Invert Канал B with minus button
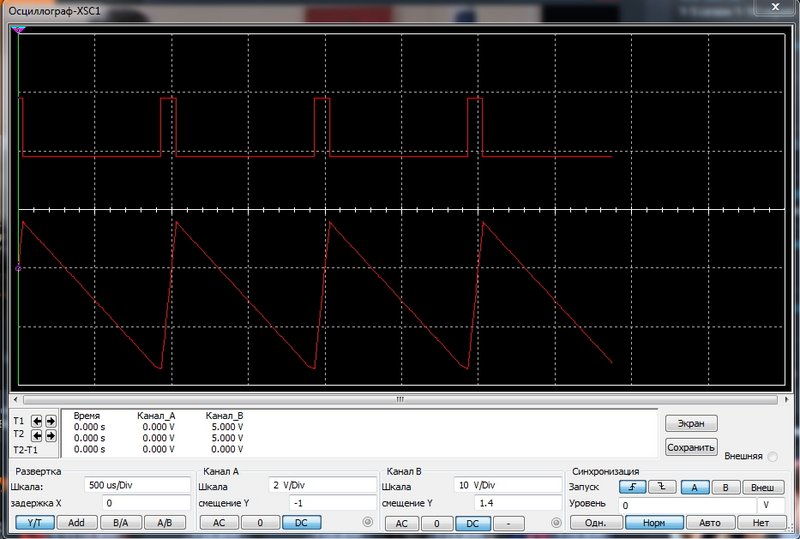 tap(509, 523)
